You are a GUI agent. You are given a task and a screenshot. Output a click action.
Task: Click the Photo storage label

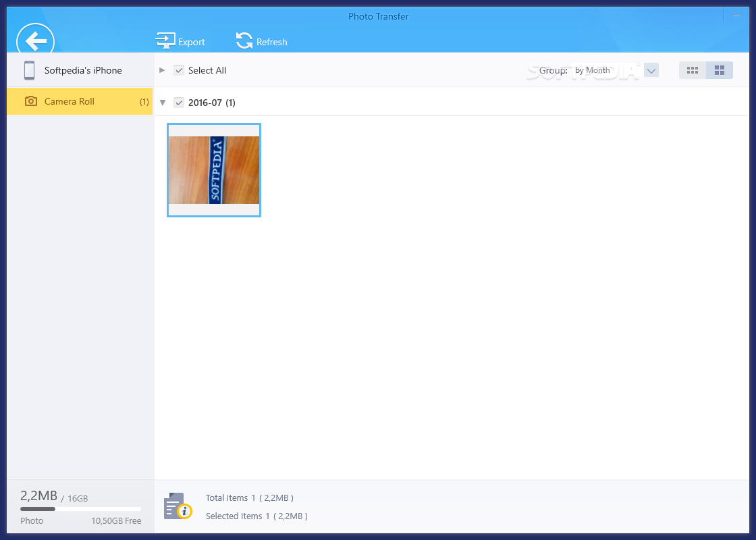32,520
